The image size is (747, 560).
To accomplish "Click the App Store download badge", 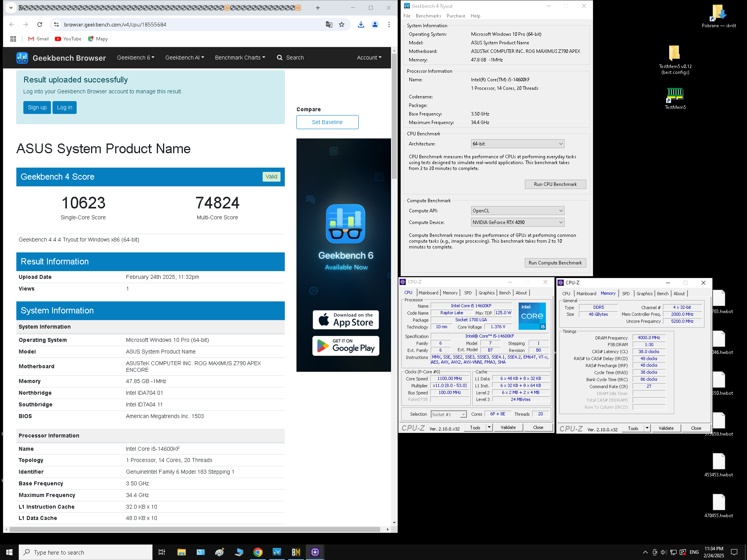I will click(x=346, y=320).
